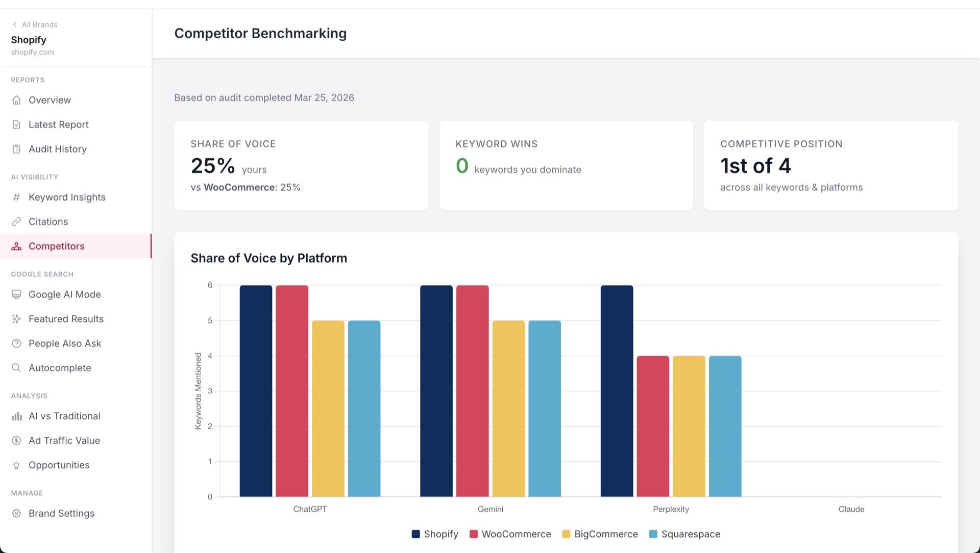This screenshot has width=980, height=553.
Task: Click the People Also Ask question icon
Action: [16, 343]
